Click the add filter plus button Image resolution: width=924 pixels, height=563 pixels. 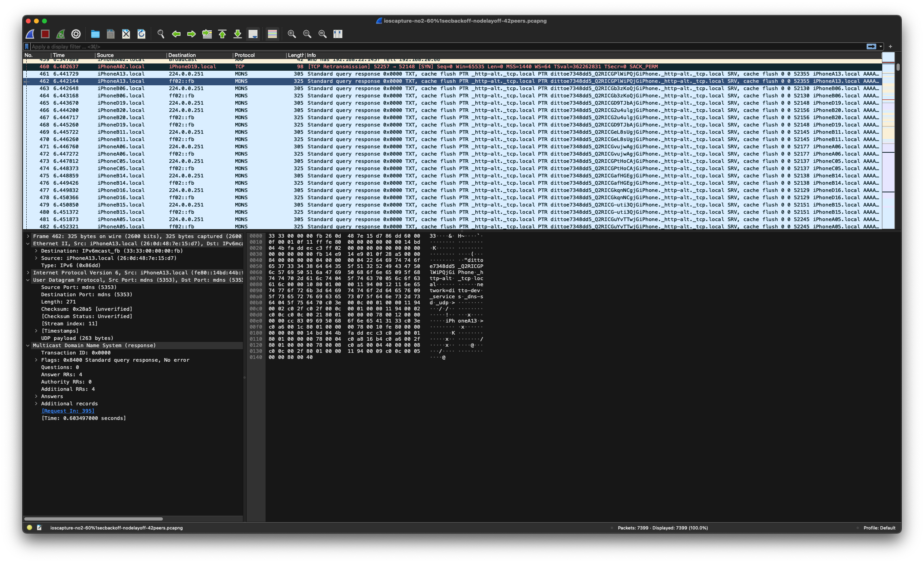[x=890, y=46]
